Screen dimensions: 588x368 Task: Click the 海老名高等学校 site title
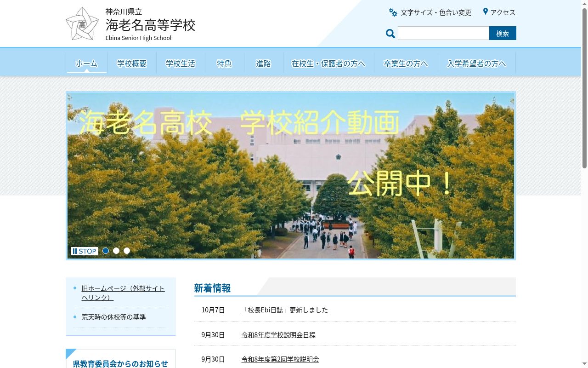150,25
